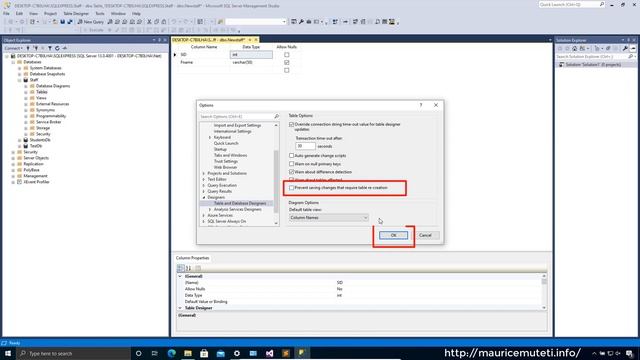Click OK in the Options dialog
This screenshot has height=360, width=640.
393,235
